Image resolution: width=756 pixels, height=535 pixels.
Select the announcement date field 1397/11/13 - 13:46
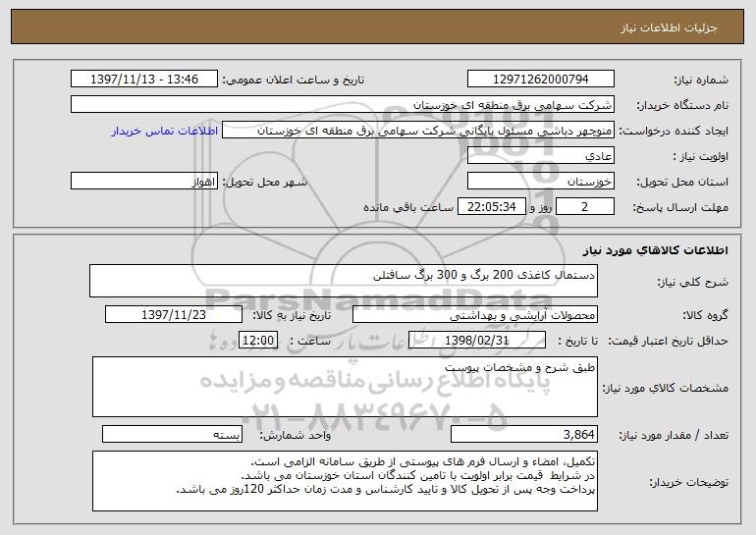[144, 80]
